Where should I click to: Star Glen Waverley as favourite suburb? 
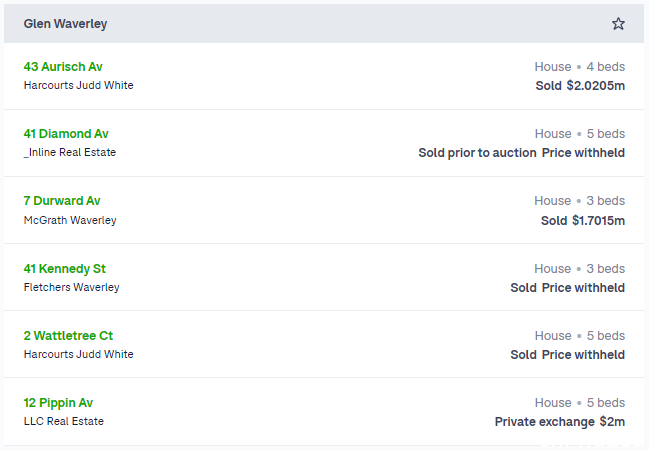pos(618,24)
